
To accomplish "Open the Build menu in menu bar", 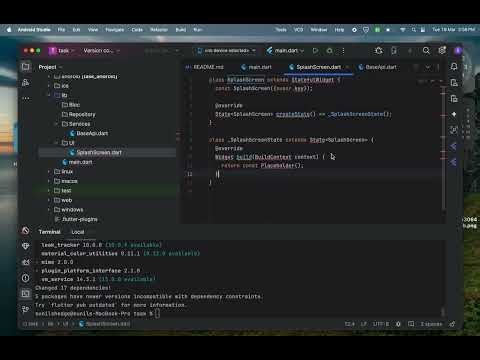I will (181, 30).
